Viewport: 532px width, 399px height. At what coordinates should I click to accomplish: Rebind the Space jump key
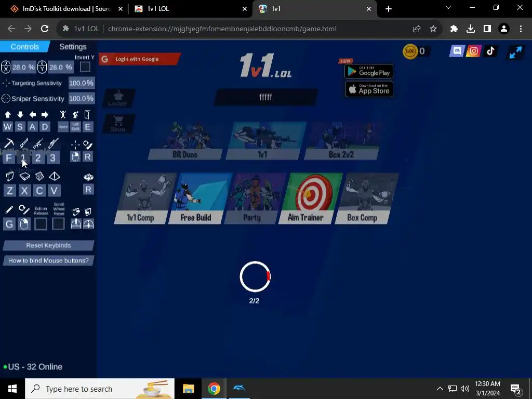63,127
